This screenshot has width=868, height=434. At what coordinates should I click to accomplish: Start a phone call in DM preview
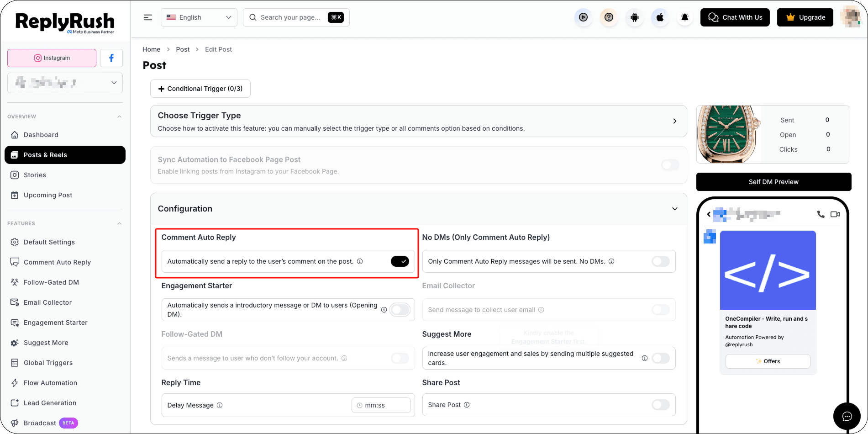point(821,214)
